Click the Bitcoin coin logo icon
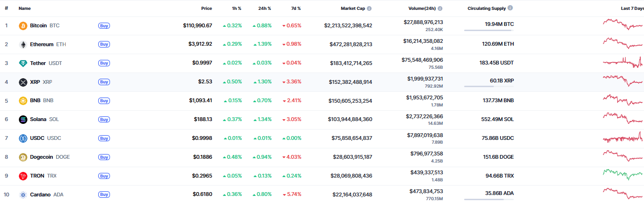 (23, 25)
